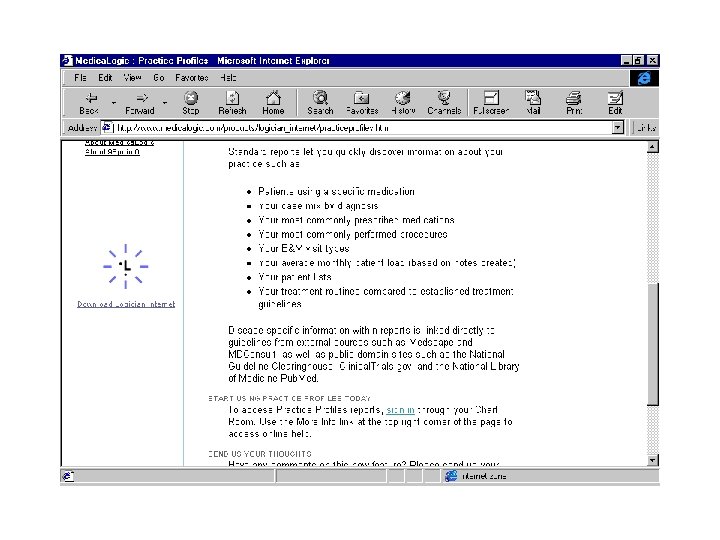The height and width of the screenshot is (540, 720).
Task: Click the Internet zone status text
Action: [484, 476]
